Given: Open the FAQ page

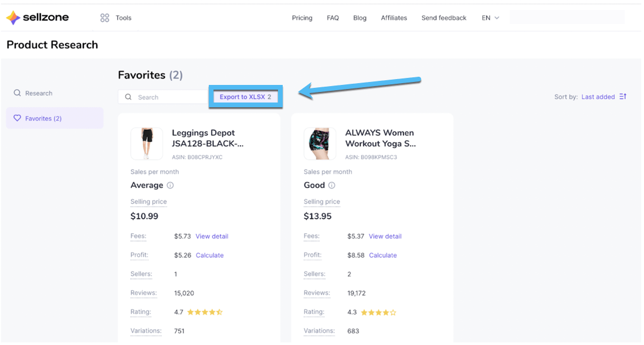Looking at the screenshot, I should tap(333, 18).
